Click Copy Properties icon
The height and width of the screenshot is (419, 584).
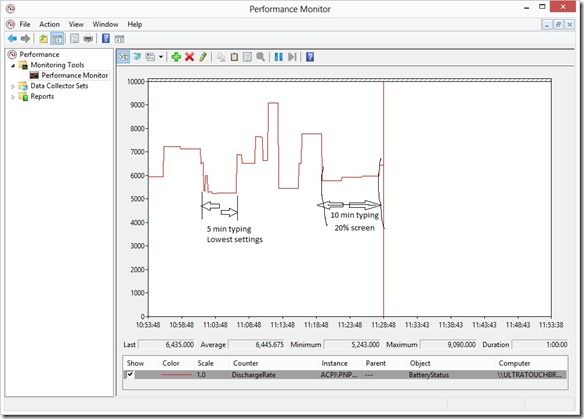(x=221, y=57)
